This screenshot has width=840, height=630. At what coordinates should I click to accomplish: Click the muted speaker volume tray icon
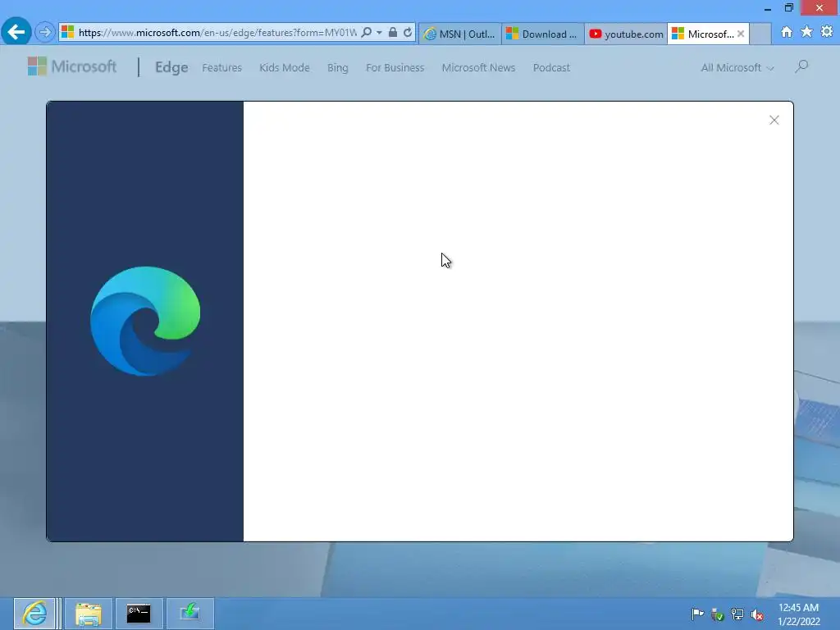point(757,614)
